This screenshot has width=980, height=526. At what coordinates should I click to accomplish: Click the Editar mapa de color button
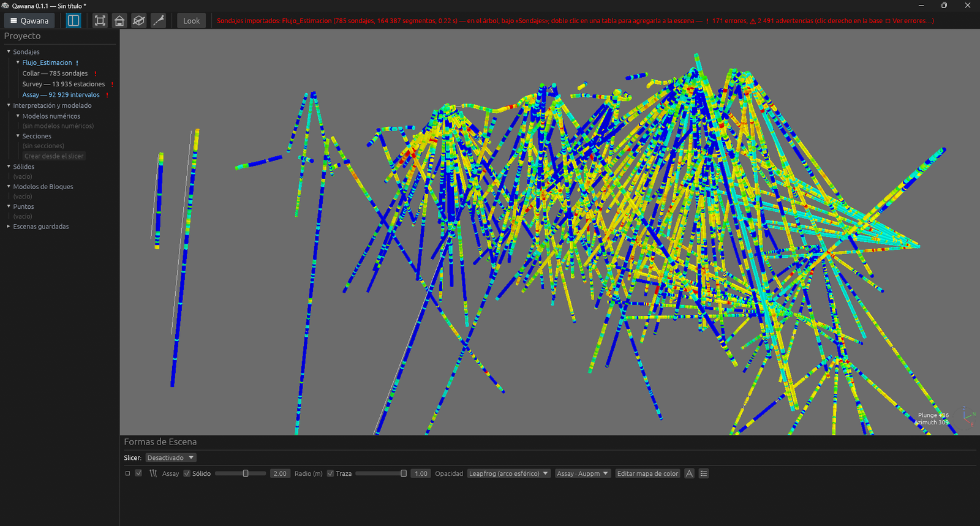[x=647, y=473]
